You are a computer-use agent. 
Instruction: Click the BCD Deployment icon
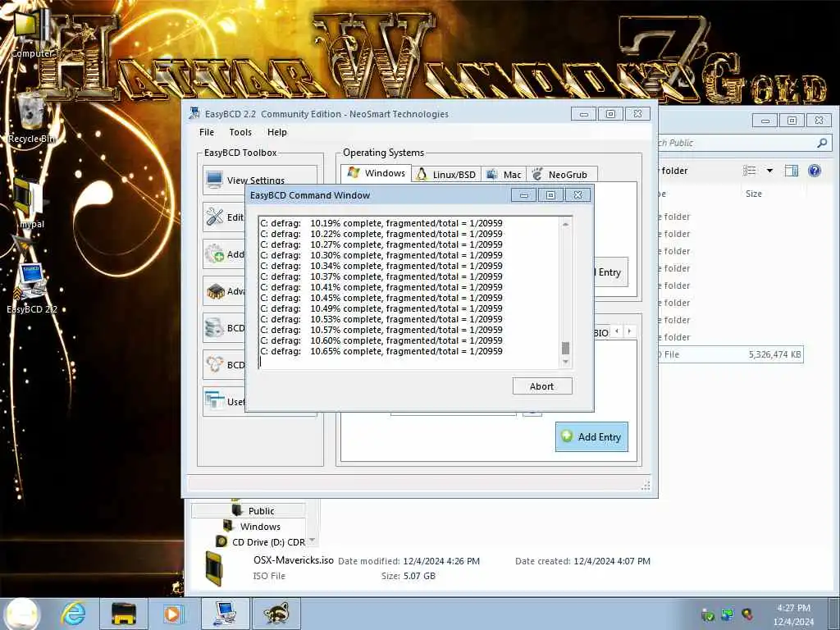[214, 364]
